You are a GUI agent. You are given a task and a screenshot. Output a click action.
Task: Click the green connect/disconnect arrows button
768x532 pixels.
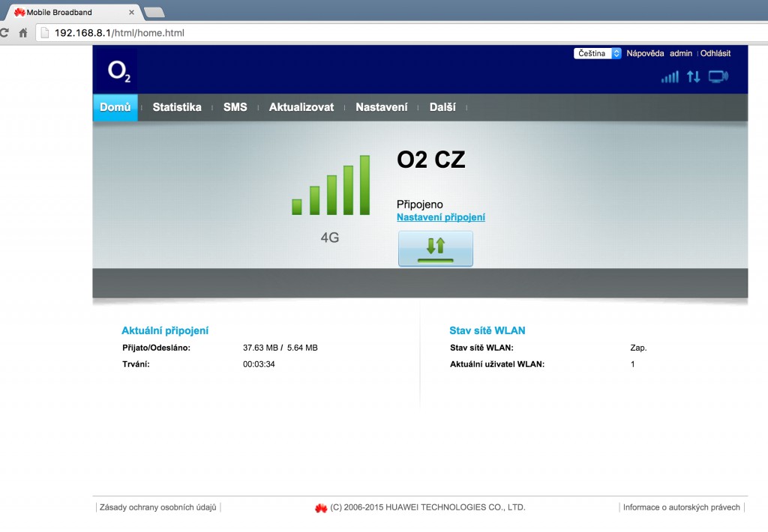435,248
